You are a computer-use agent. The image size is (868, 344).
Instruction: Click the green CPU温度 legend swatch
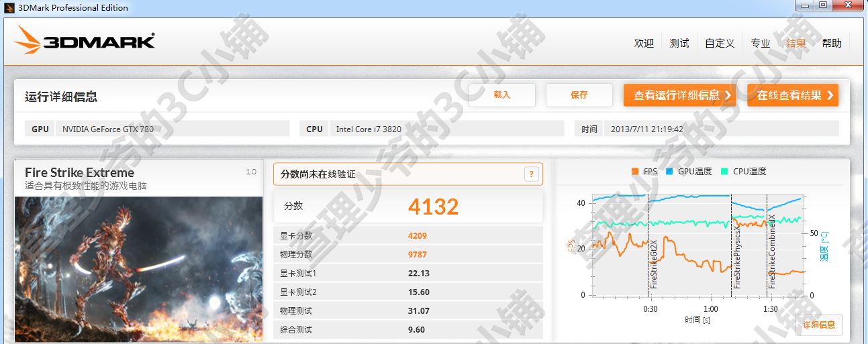point(724,172)
